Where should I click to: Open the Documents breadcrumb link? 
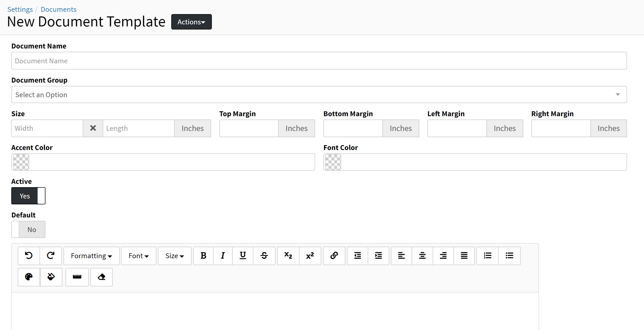59,9
